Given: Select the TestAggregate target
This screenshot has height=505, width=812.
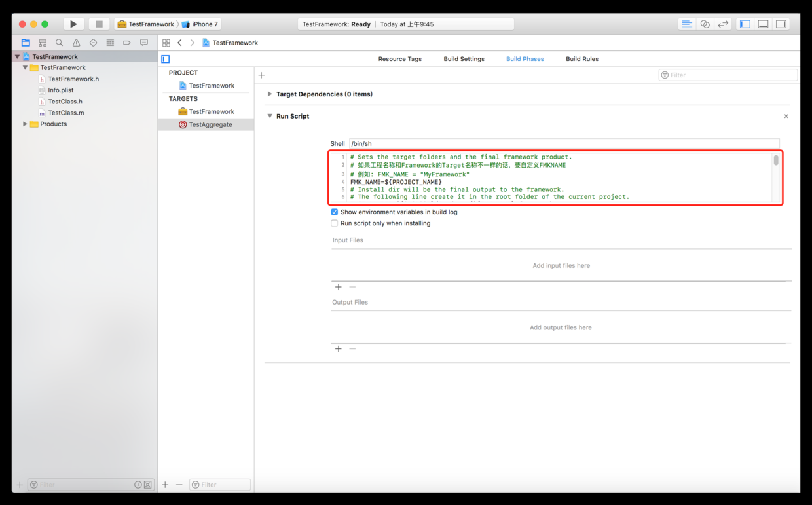Looking at the screenshot, I should (210, 124).
